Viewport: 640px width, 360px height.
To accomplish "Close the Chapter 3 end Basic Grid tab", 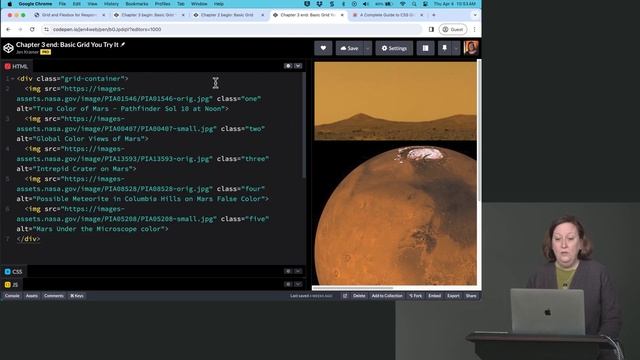I will pyautogui.click(x=342, y=15).
